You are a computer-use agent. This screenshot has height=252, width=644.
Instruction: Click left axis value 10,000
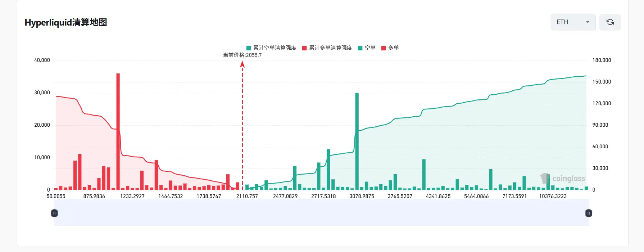(x=42, y=157)
